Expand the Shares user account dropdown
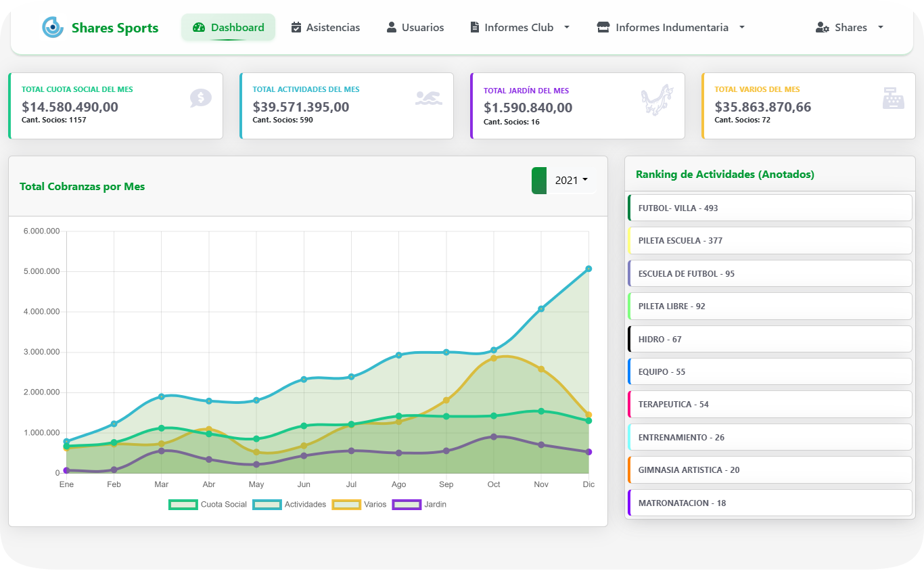 coord(850,28)
